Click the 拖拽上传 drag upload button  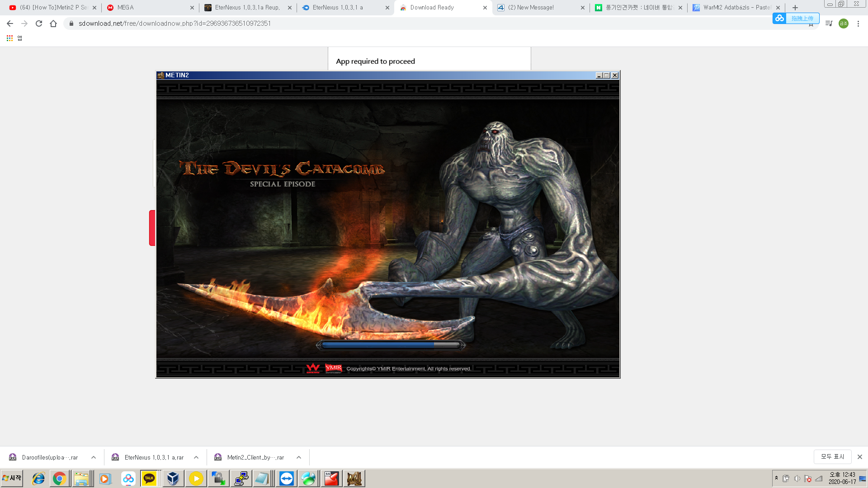[x=802, y=18]
